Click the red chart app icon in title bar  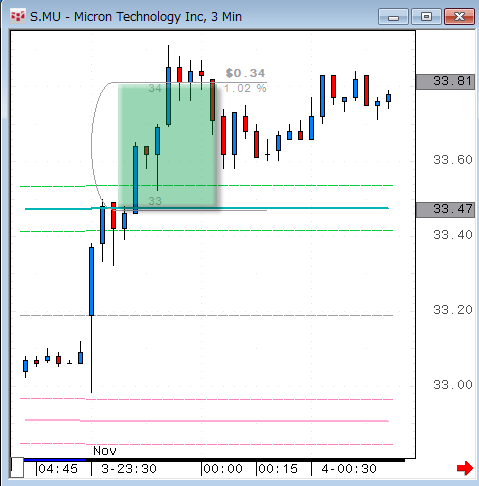[17, 16]
